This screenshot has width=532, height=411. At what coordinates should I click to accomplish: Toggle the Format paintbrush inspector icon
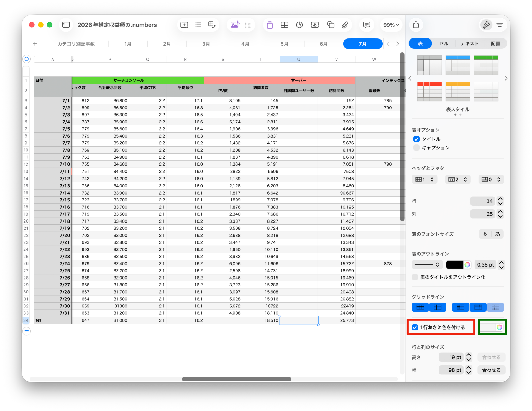click(x=486, y=25)
